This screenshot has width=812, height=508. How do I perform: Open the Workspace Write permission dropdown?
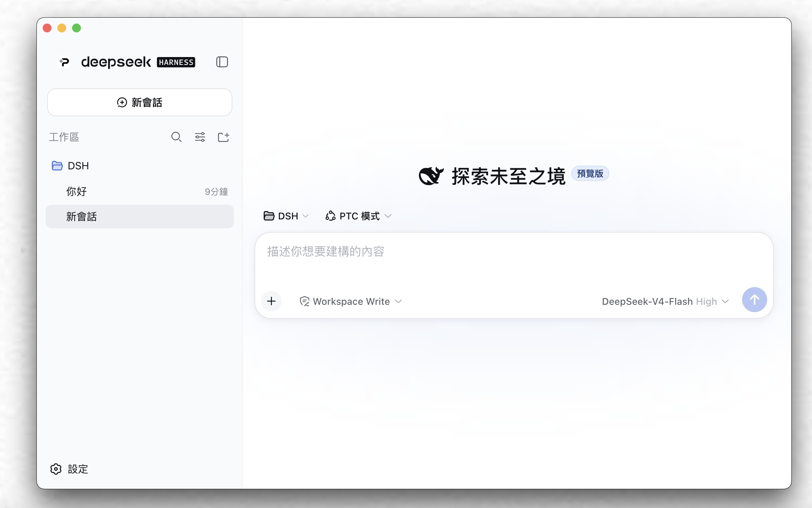351,301
